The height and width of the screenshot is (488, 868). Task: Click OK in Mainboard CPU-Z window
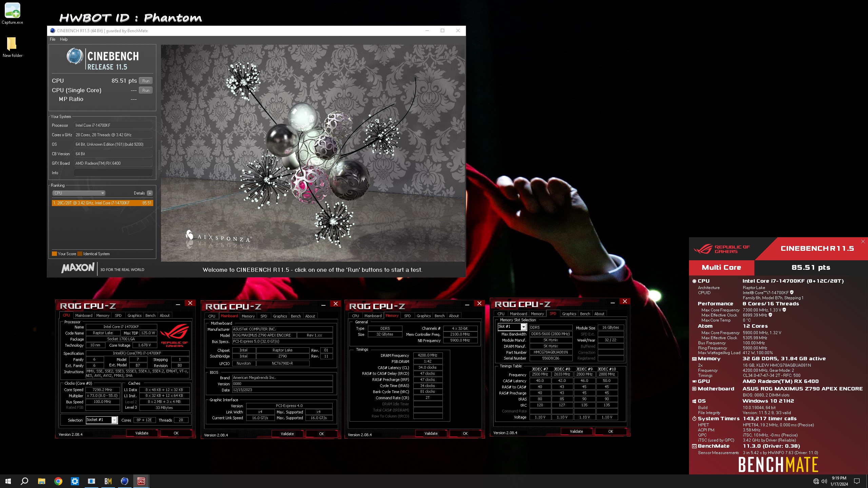pos(321,434)
